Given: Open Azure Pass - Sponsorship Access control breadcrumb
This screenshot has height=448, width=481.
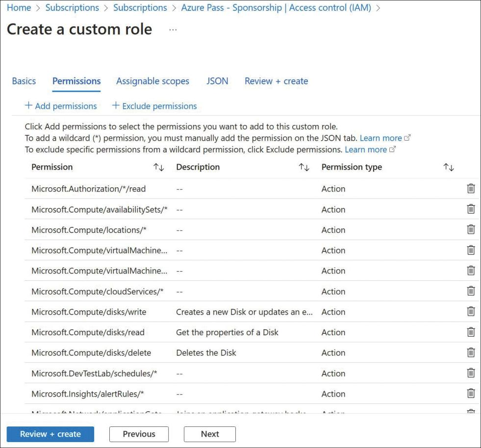Looking at the screenshot, I should 276,8.
